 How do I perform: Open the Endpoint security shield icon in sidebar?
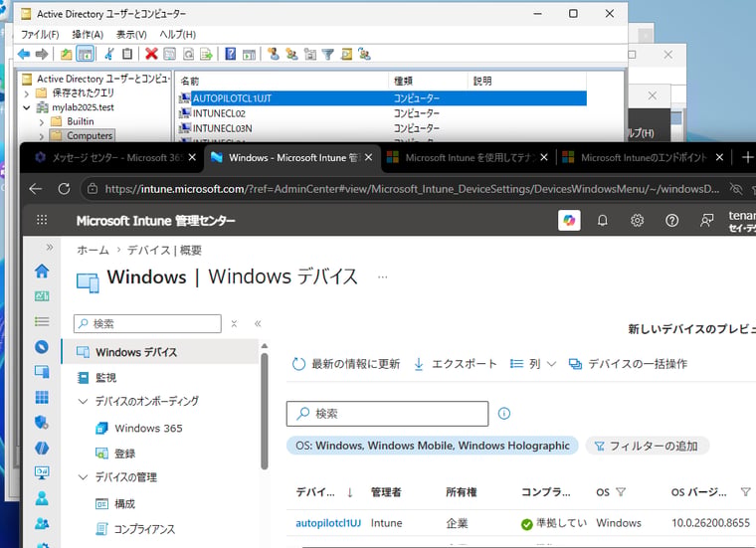coord(42,423)
